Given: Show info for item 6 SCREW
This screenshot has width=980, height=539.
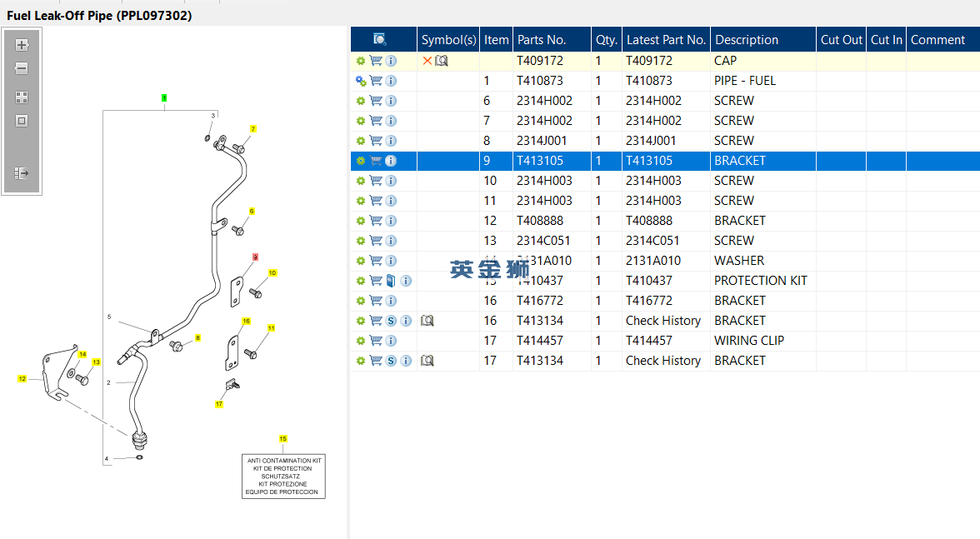Looking at the screenshot, I should pyautogui.click(x=391, y=101).
